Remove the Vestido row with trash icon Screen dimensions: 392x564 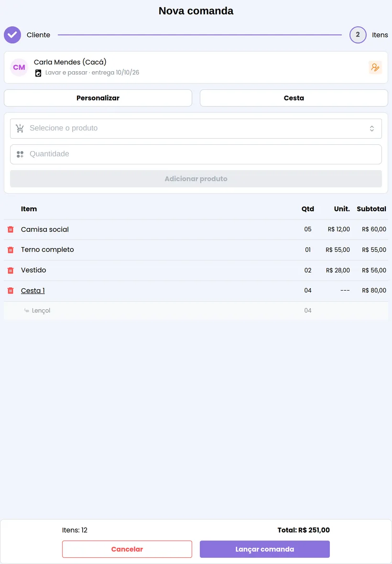pos(11,271)
